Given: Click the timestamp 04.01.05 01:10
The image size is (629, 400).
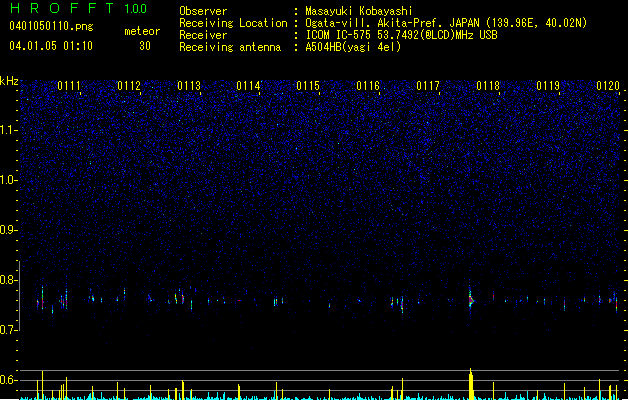Looking at the screenshot, I should 51,46.
